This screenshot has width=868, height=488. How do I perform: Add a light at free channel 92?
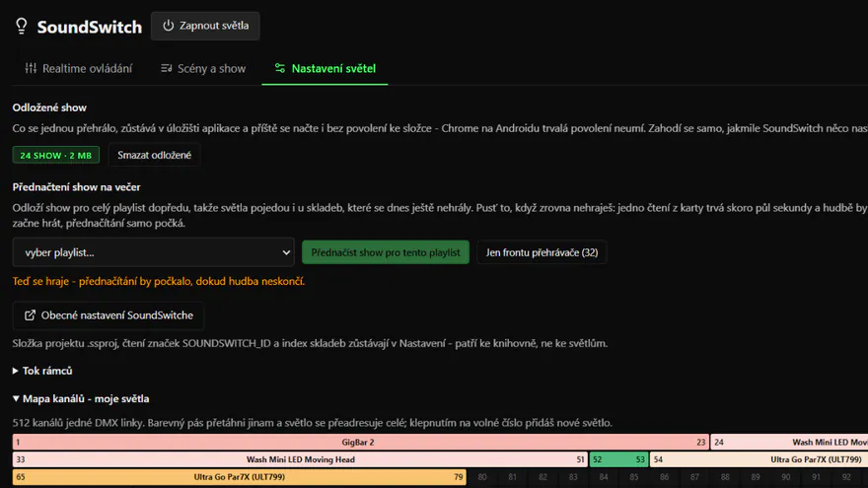point(846,477)
